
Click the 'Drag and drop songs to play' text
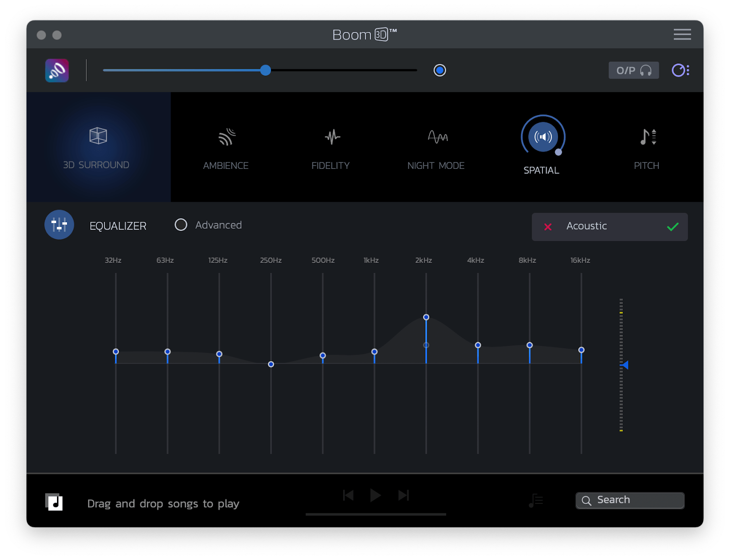tap(163, 503)
